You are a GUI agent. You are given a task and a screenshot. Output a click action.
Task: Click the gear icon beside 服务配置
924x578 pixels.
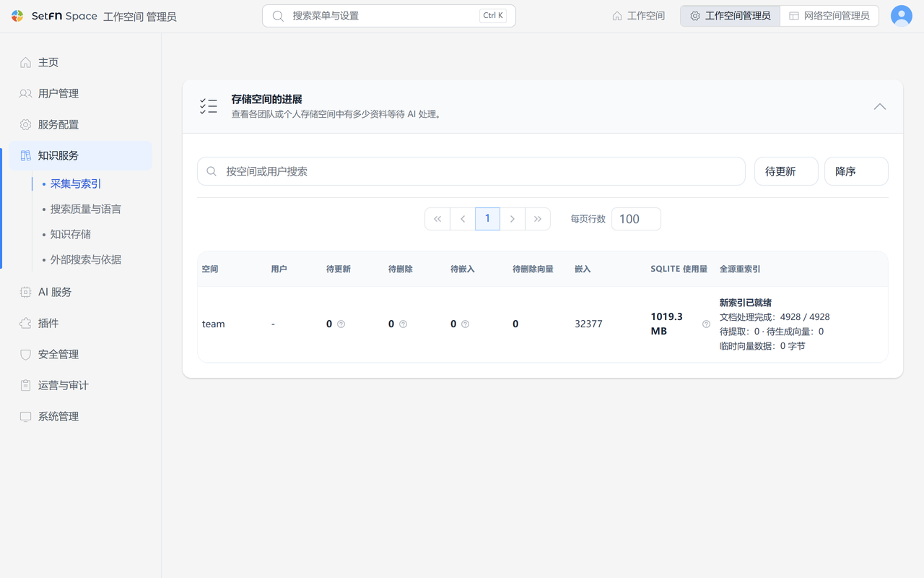click(x=25, y=124)
